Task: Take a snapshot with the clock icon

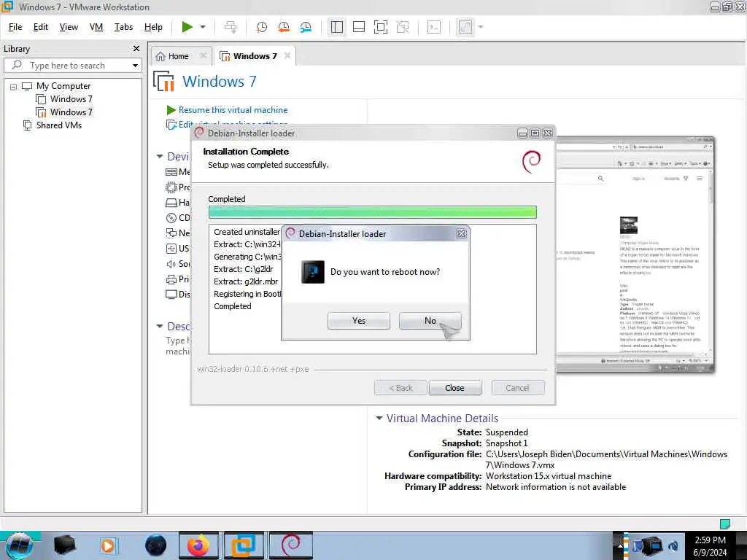Action: point(262,27)
